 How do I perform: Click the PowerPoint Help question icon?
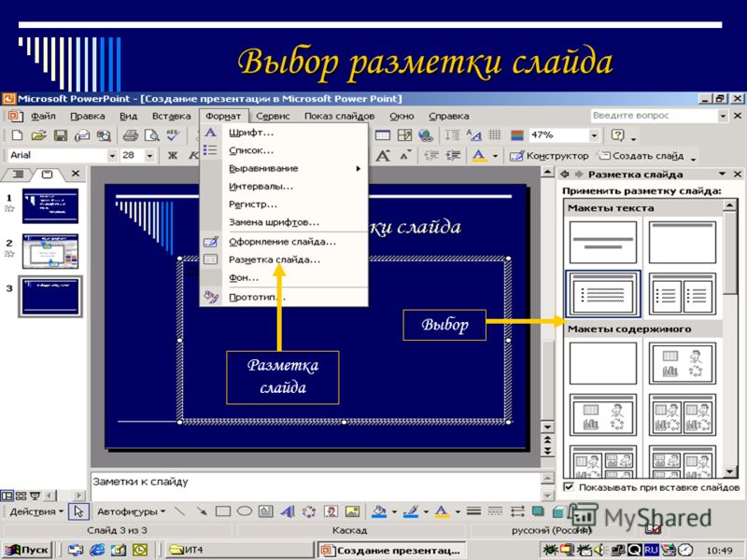tap(617, 135)
